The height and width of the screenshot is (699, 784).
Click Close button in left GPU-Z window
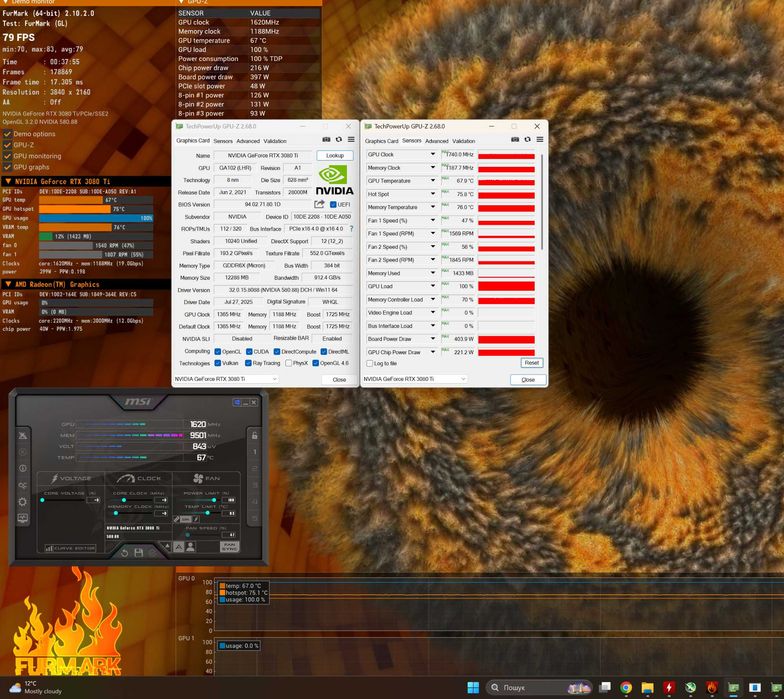tap(339, 380)
